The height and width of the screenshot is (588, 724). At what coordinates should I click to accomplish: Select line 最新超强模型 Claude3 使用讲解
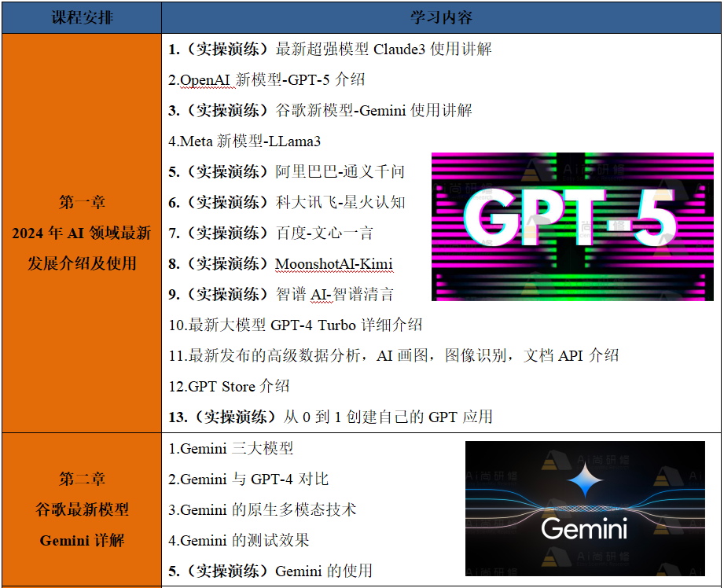(x=329, y=49)
